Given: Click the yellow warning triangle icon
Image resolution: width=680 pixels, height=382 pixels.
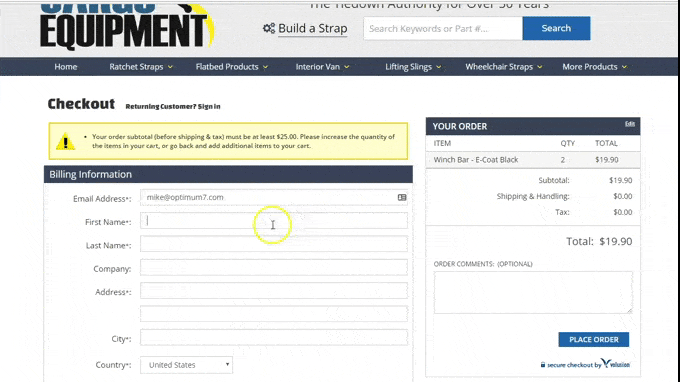Looking at the screenshot, I should click(65, 141).
